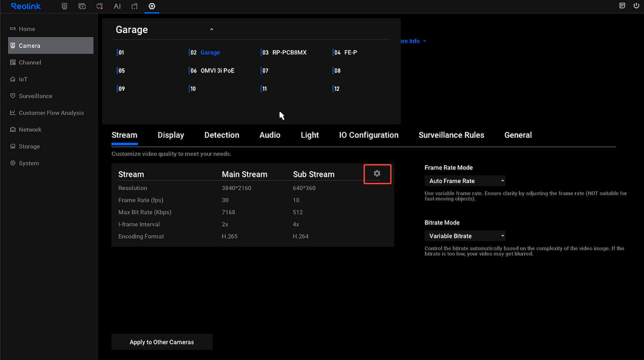The width and height of the screenshot is (644, 360).
Task: Select channel 06 OMVI 3i PoE
Action: pos(211,70)
